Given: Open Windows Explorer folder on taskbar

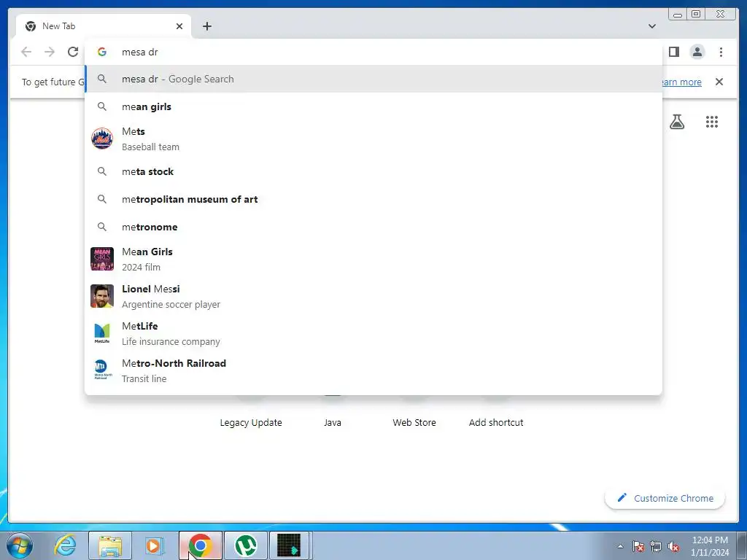Looking at the screenshot, I should [x=110, y=545].
